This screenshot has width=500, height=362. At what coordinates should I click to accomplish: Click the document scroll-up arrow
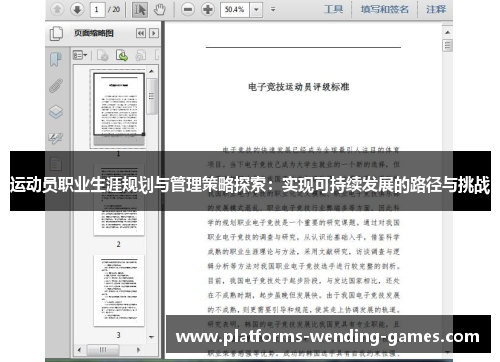pyautogui.click(x=447, y=32)
